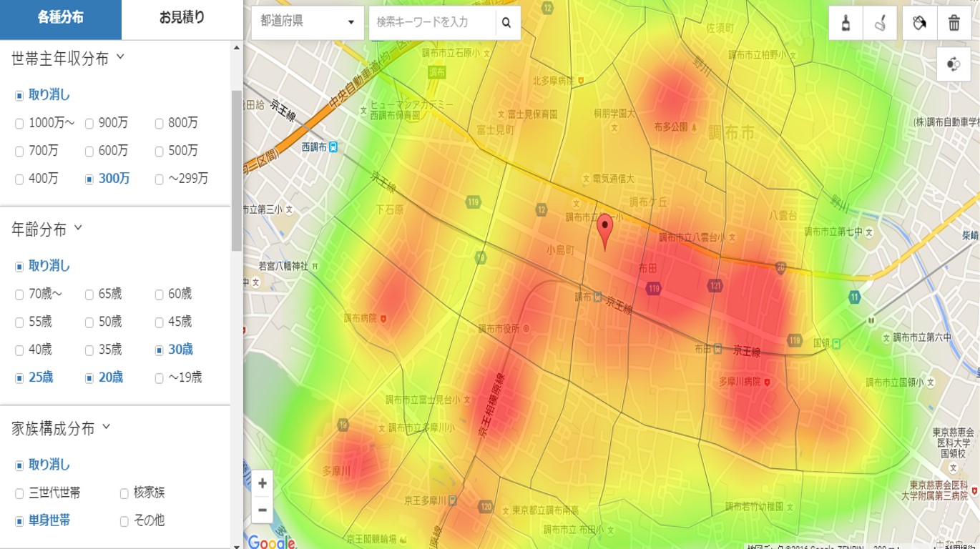
Task: Collapse the 年齢分布 section chevron
Action: click(78, 227)
